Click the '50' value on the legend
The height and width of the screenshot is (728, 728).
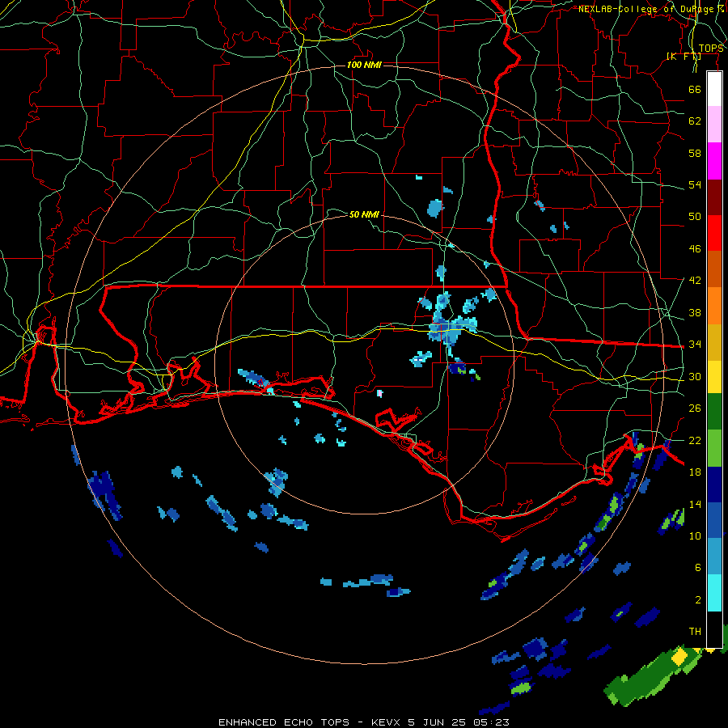695,217
